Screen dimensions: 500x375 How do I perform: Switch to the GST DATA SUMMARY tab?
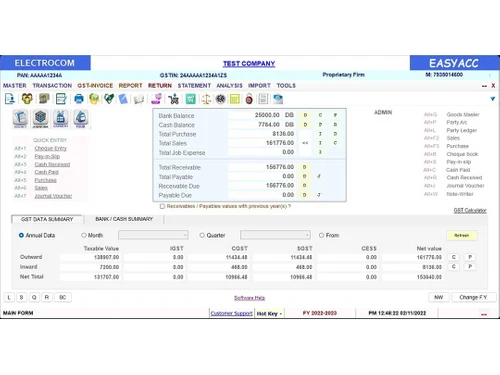(x=47, y=219)
